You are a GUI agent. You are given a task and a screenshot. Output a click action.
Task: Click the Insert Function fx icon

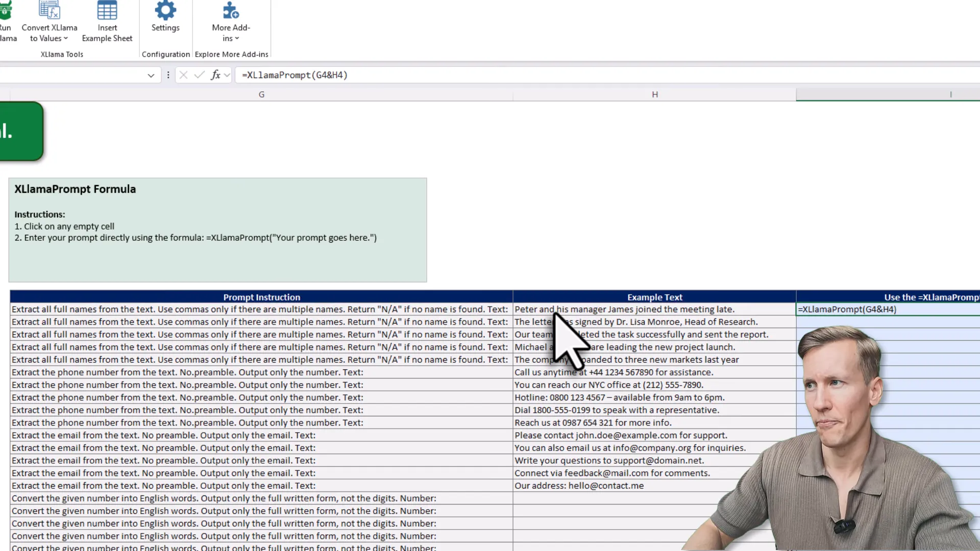tap(215, 74)
